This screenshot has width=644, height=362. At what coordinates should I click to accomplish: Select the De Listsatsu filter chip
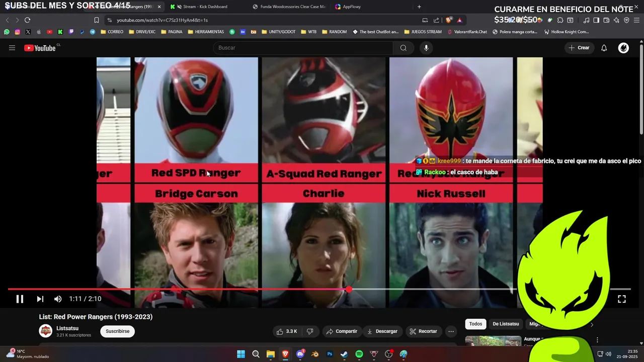(x=506, y=324)
